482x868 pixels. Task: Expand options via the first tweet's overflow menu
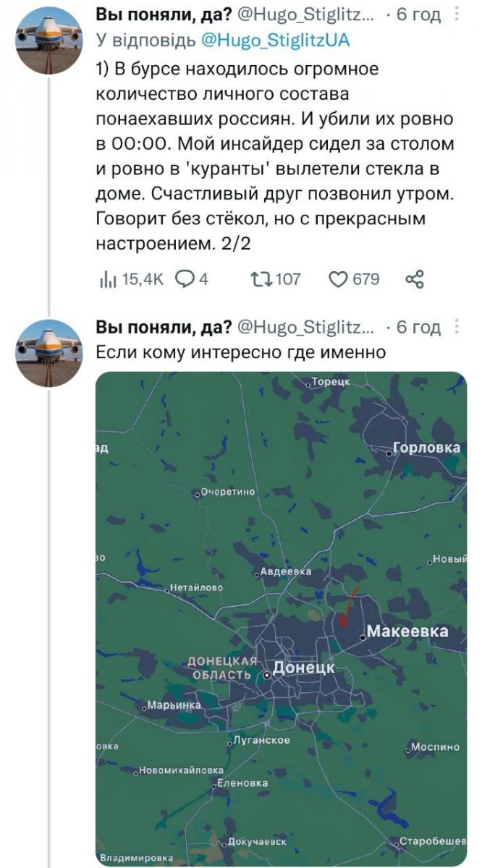pyautogui.click(x=456, y=14)
